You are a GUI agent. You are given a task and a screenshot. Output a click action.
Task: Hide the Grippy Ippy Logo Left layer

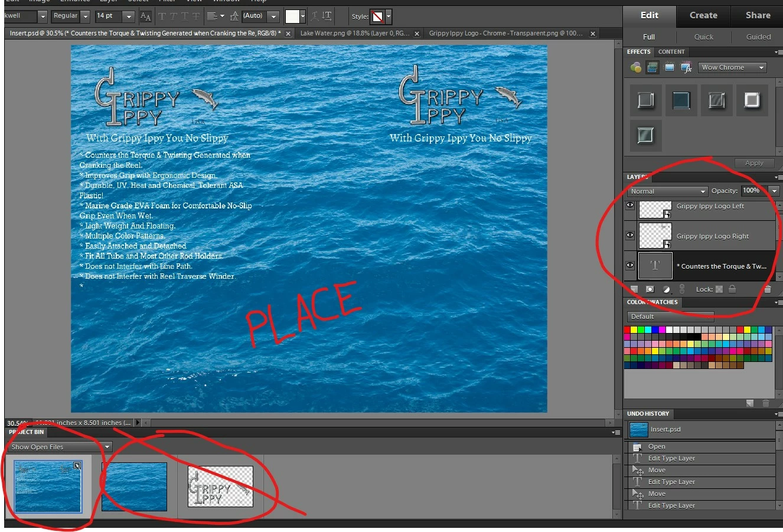point(630,205)
